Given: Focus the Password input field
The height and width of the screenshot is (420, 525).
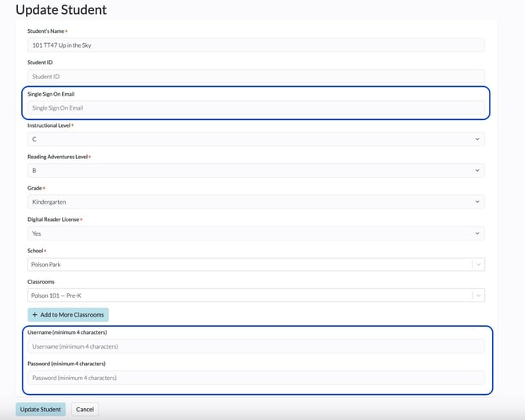Looking at the screenshot, I should click(255, 378).
